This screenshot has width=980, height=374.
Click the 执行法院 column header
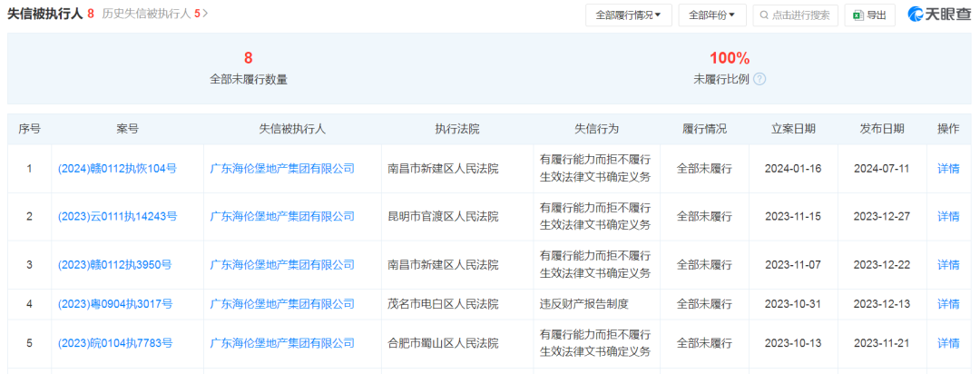point(457,129)
